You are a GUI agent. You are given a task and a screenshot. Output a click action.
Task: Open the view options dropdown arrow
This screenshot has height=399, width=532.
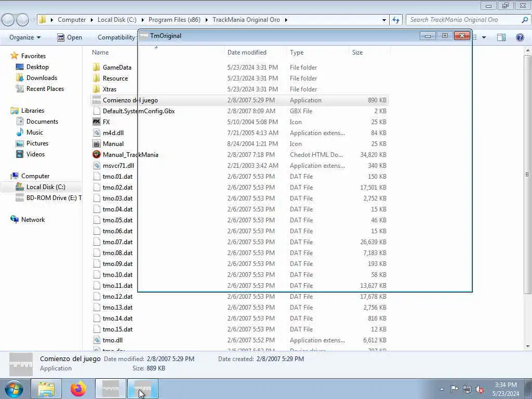484,37
